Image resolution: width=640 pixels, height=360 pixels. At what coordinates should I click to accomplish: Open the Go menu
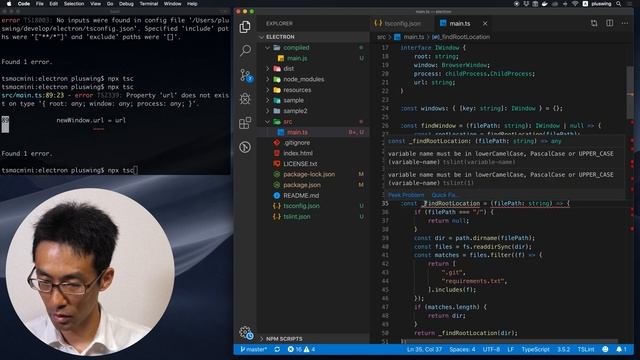pyautogui.click(x=110, y=4)
